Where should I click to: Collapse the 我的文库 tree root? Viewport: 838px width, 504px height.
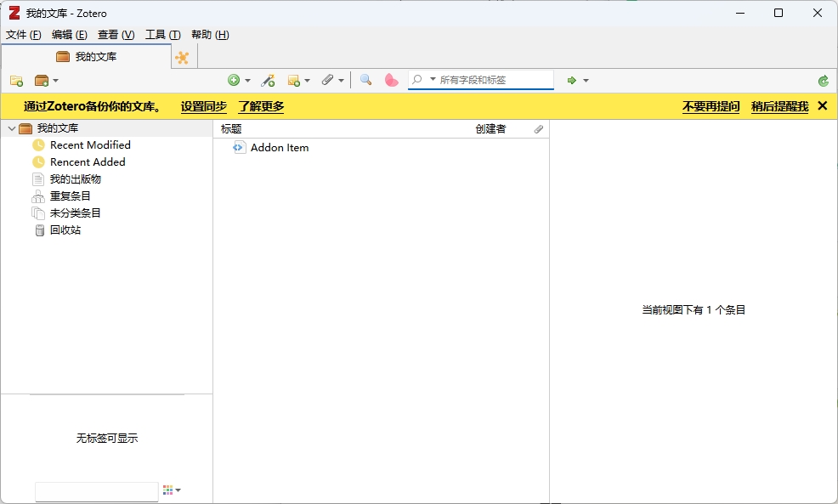12,127
